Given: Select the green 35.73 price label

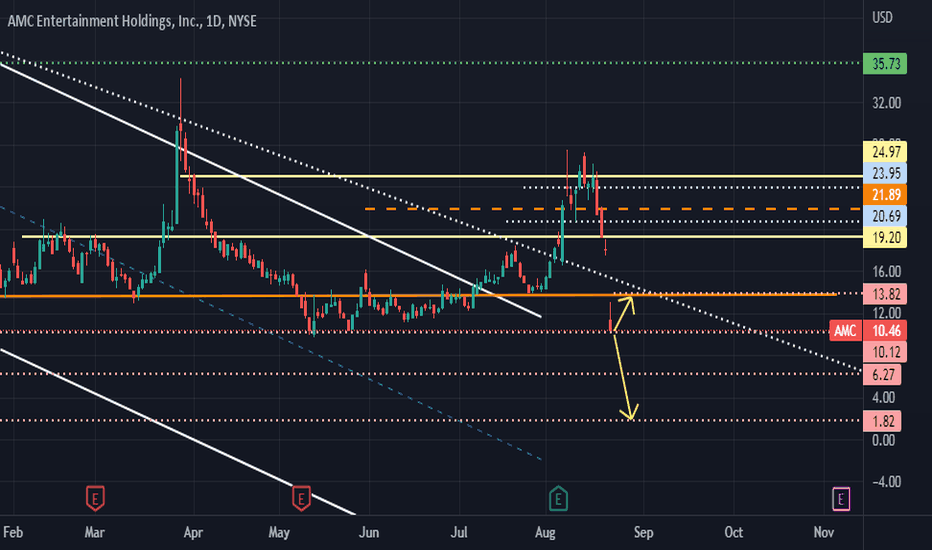Looking at the screenshot, I should point(885,64).
